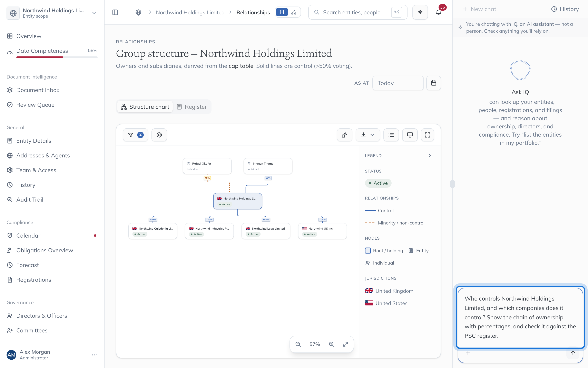
Task: Add attachment with plus in chat box
Action: click(x=468, y=353)
